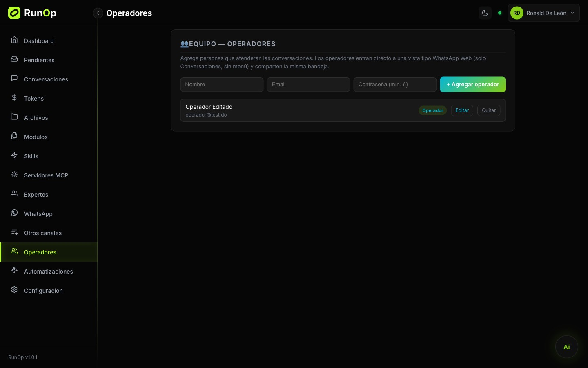Click the green Operador role badge

tap(433, 110)
